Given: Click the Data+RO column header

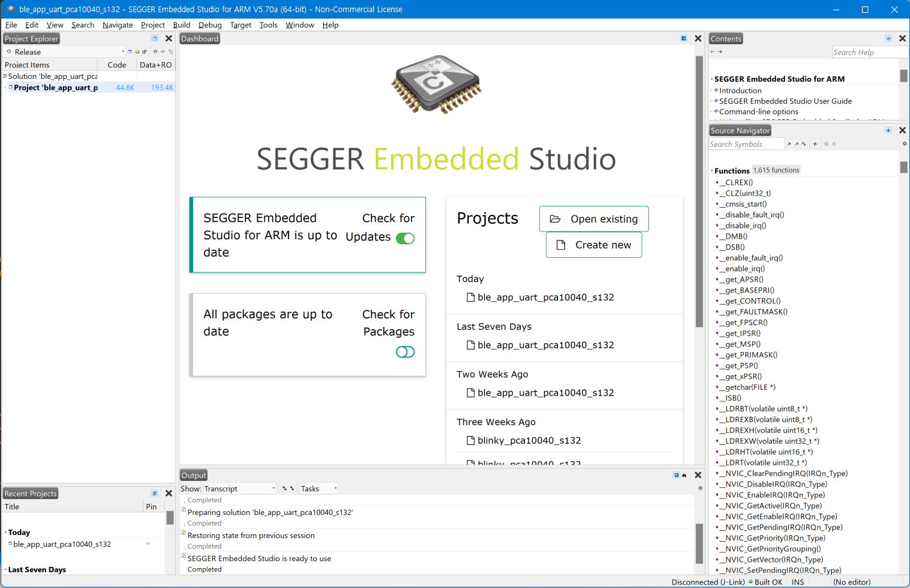Looking at the screenshot, I should click(156, 65).
